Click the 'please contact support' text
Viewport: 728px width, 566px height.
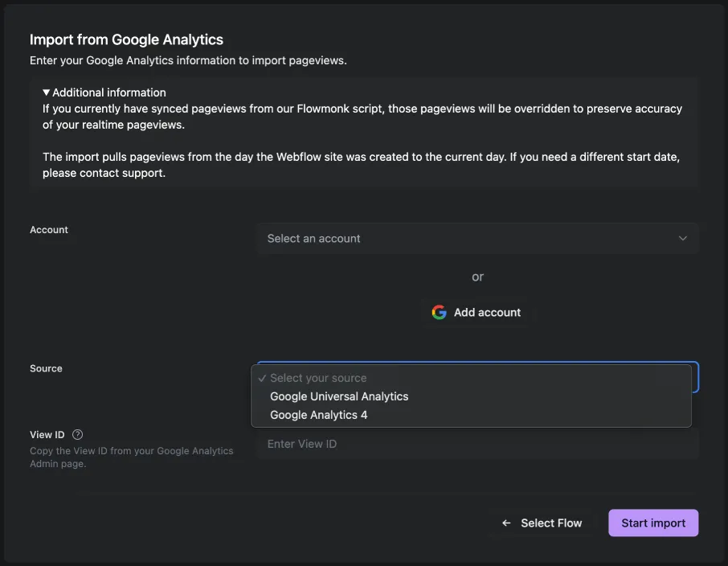tap(104, 173)
